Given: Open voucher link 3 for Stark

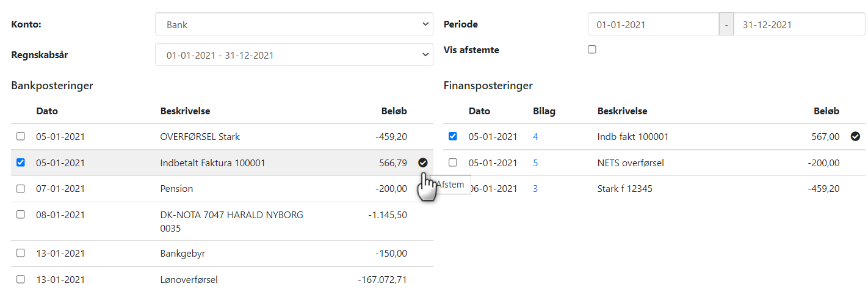Looking at the screenshot, I should [x=535, y=189].
